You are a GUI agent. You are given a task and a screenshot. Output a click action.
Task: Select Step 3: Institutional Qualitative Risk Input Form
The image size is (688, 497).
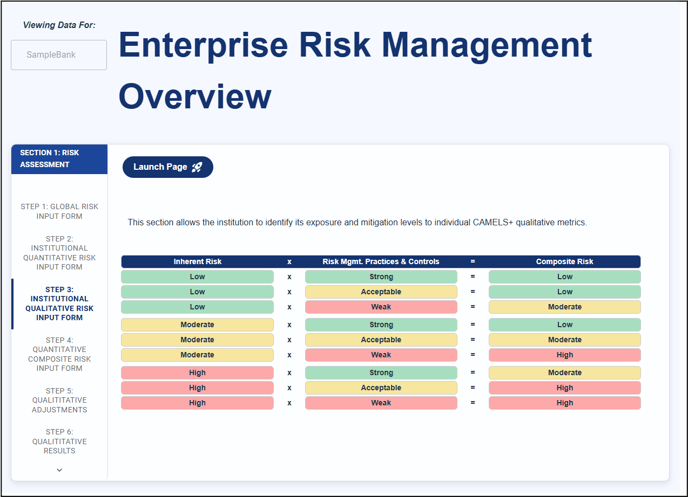tap(59, 304)
